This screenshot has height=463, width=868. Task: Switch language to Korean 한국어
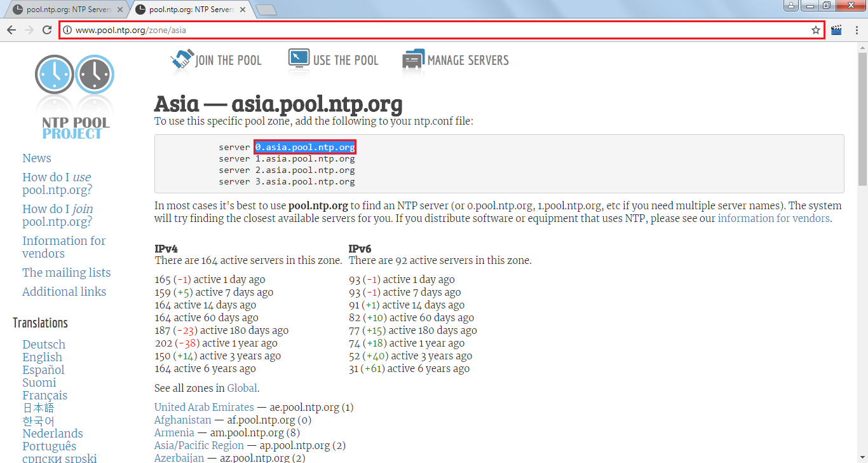tap(38, 421)
